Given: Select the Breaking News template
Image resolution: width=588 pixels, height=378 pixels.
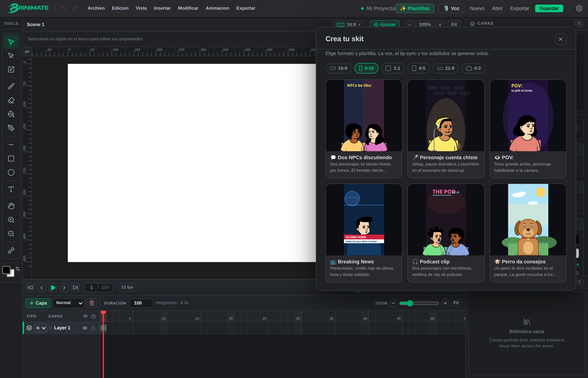Looking at the screenshot, I should (364, 233).
